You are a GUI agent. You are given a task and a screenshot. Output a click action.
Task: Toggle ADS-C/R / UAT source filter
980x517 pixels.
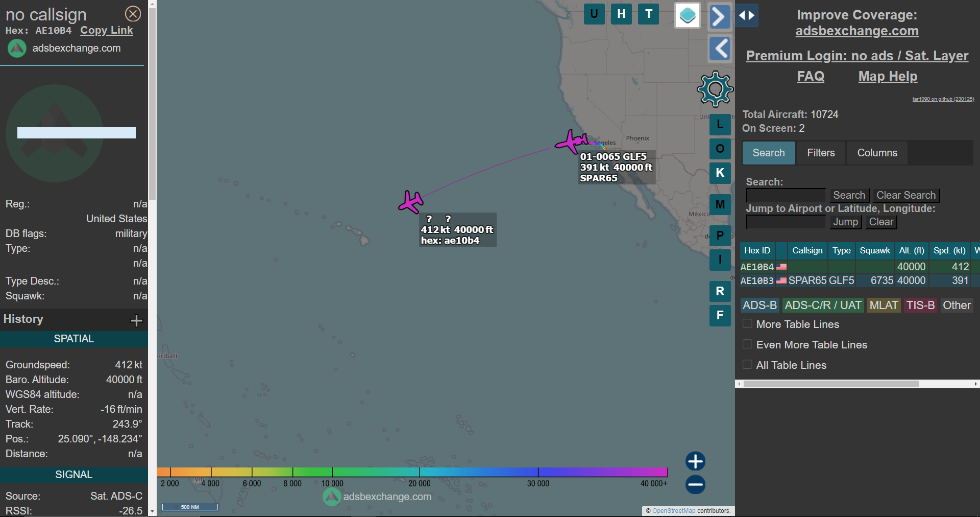[x=823, y=306]
